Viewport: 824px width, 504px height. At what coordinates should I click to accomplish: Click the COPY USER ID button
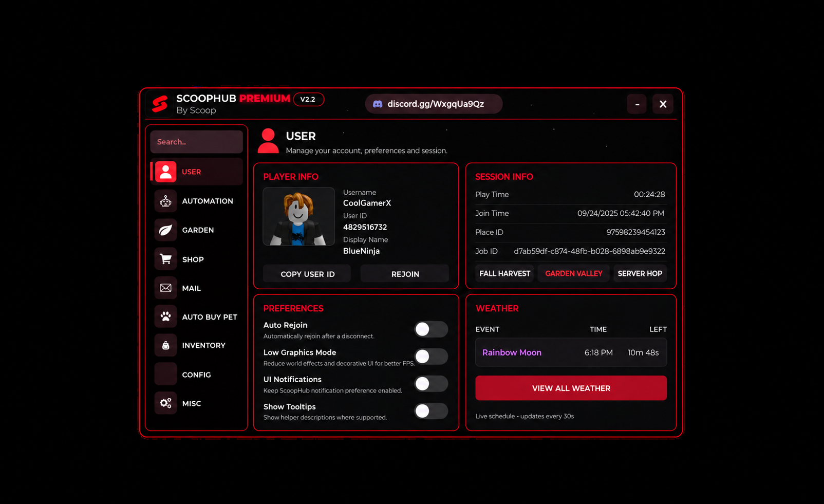(307, 274)
